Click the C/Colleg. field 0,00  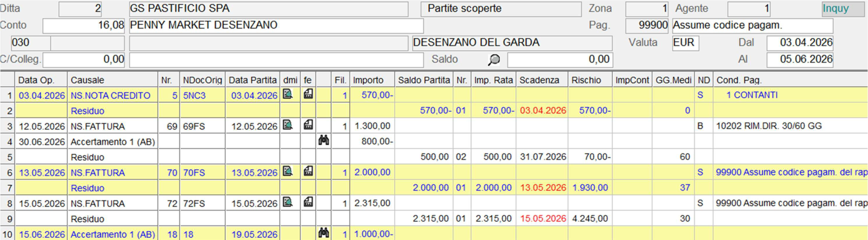84,59
